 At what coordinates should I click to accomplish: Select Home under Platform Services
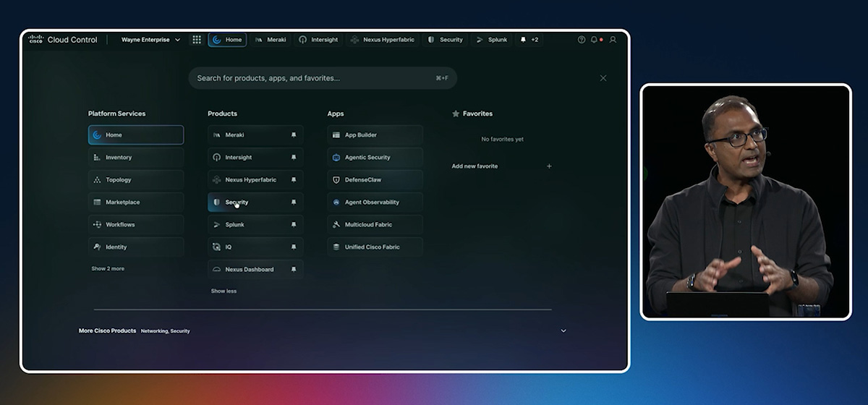(136, 135)
